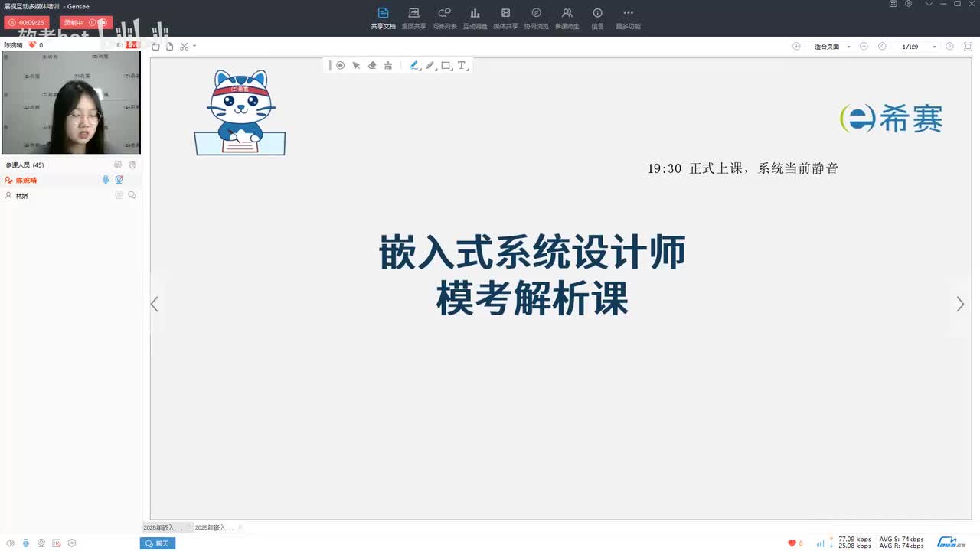Open the 共享文档 document sharing tab
The image size is (980, 551).
click(x=383, y=18)
